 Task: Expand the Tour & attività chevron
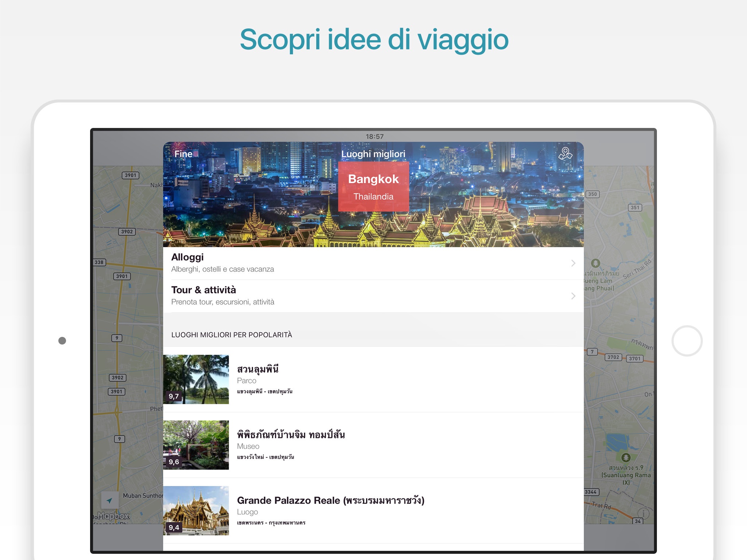pyautogui.click(x=573, y=296)
